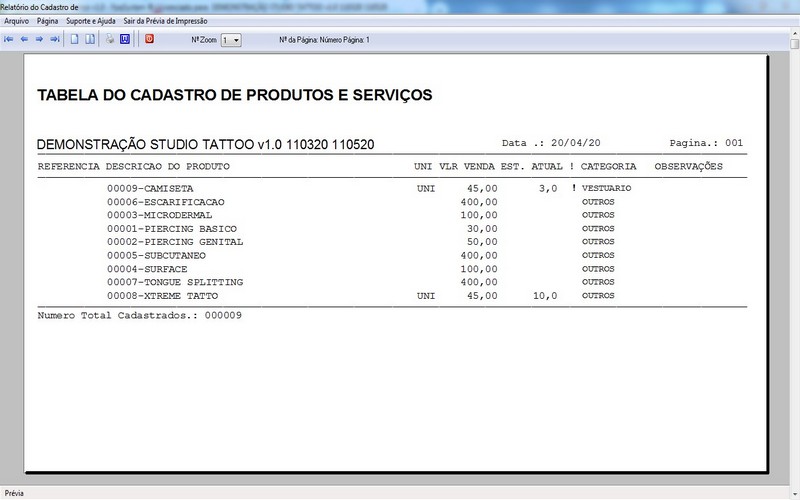Click the blue export icon next to printer
The image size is (800, 500).
click(125, 39)
